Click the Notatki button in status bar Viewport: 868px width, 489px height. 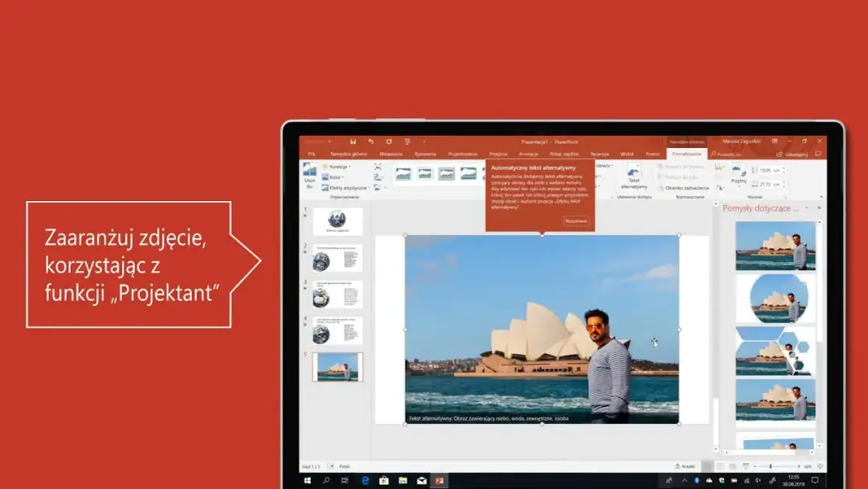pos(685,466)
